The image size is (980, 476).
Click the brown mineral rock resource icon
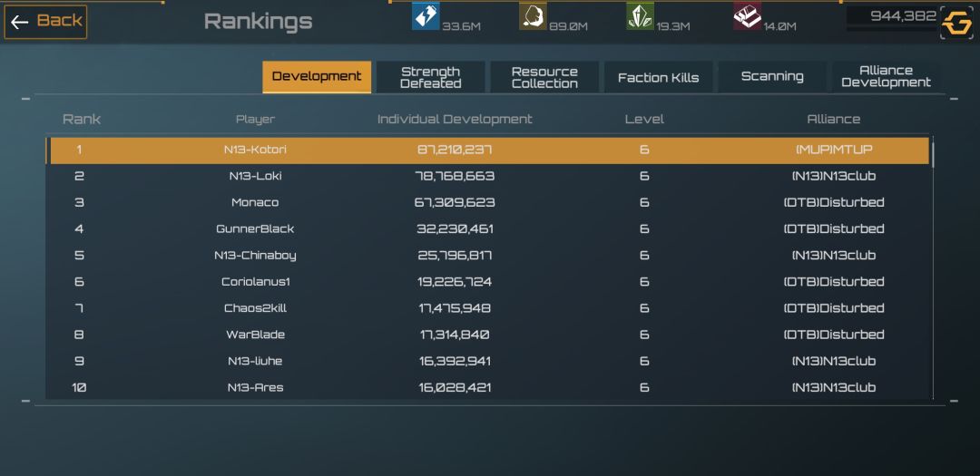[x=533, y=16]
